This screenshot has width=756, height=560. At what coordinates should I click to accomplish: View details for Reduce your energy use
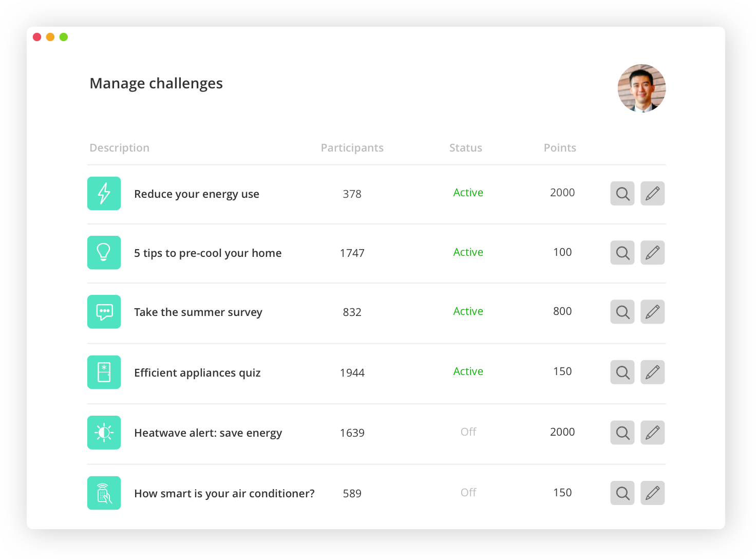(622, 194)
